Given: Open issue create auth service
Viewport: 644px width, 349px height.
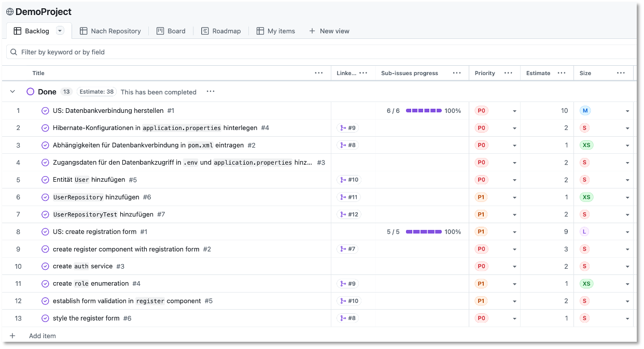Looking at the screenshot, I should (82, 266).
